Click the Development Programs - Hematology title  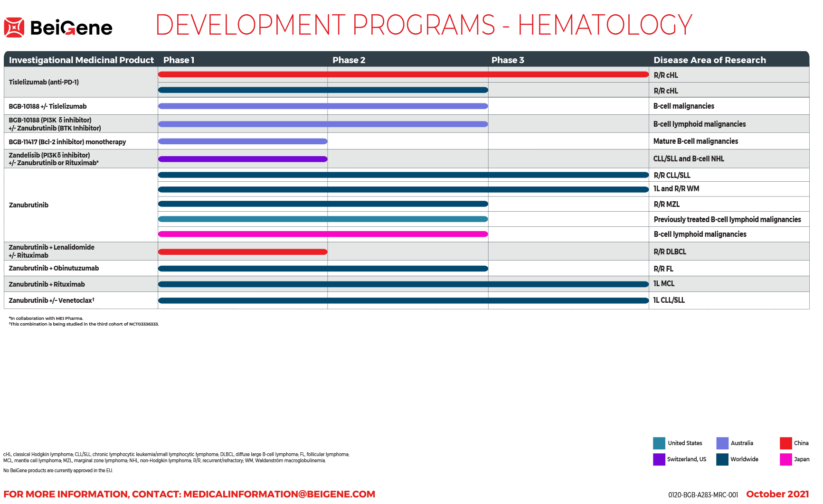pos(424,25)
